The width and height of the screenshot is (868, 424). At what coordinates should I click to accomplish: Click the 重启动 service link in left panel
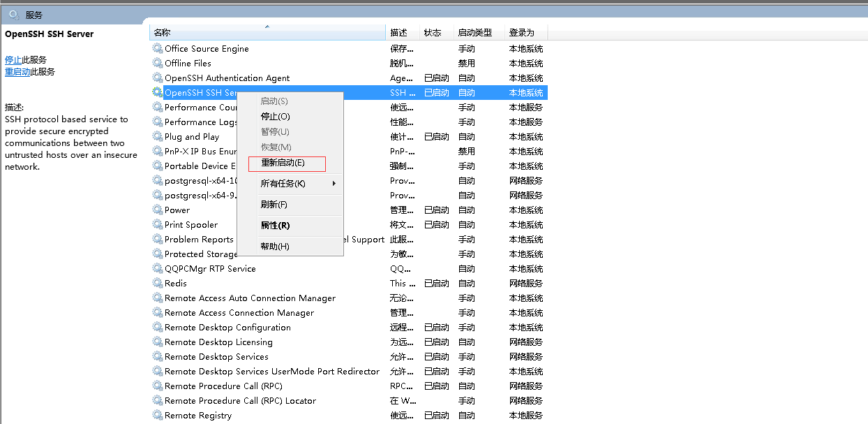[17, 72]
